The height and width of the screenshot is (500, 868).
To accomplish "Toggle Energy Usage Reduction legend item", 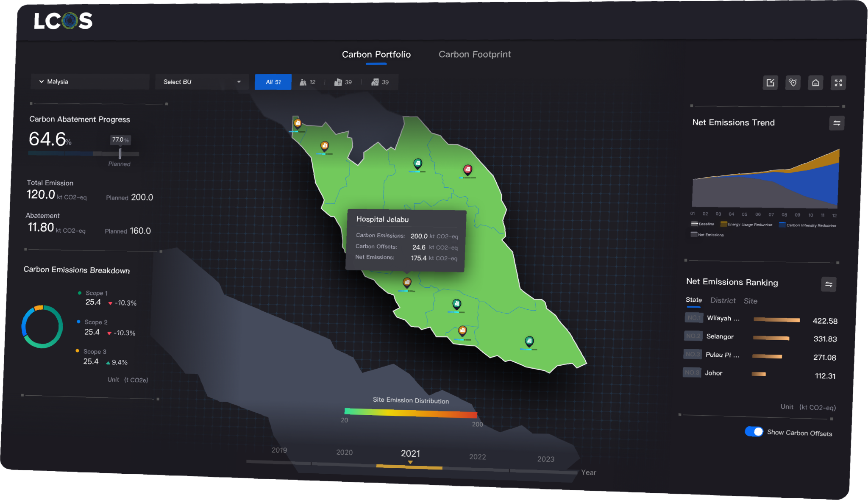I will point(746,225).
